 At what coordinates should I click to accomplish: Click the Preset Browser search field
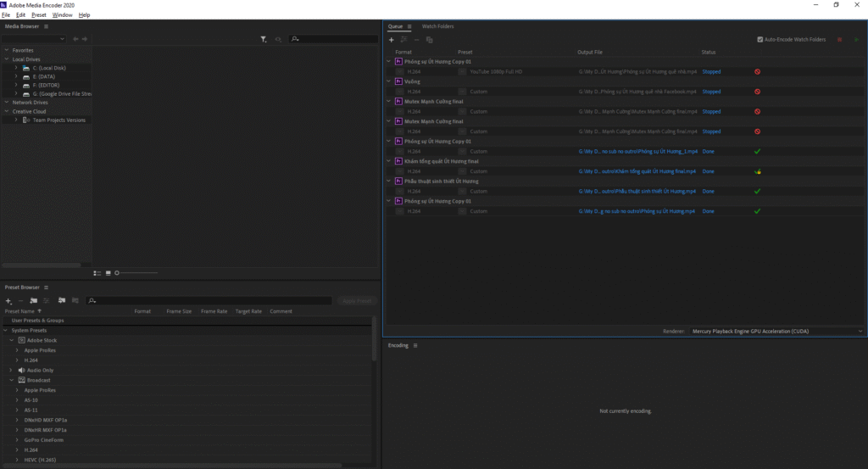(x=209, y=301)
